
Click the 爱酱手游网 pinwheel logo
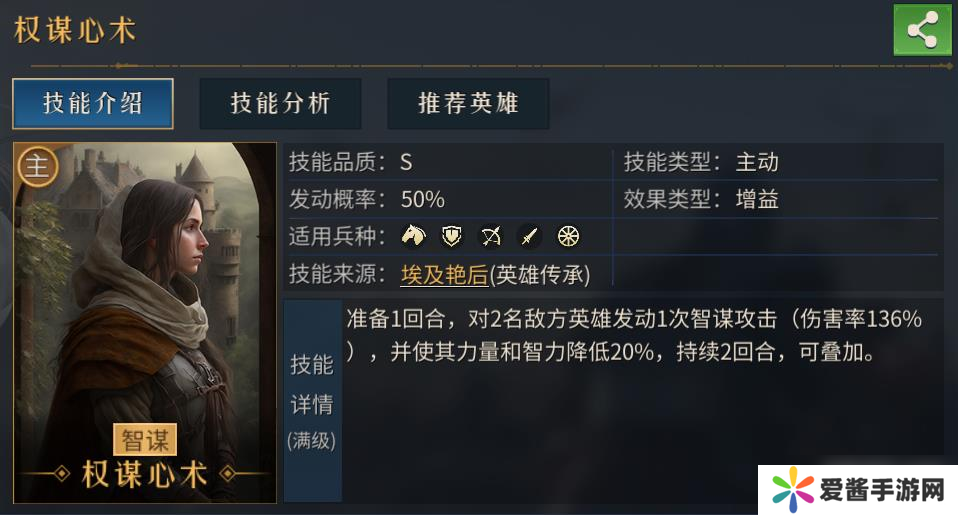793,490
